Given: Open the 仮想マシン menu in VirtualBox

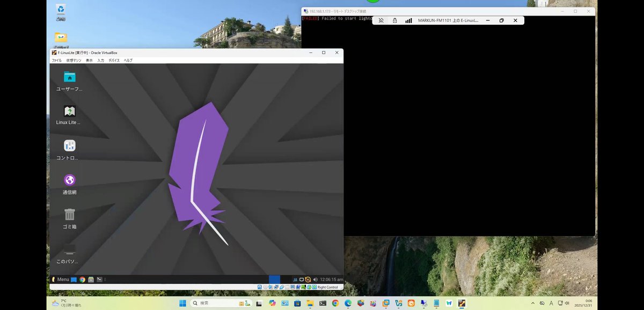Looking at the screenshot, I should pos(74,61).
